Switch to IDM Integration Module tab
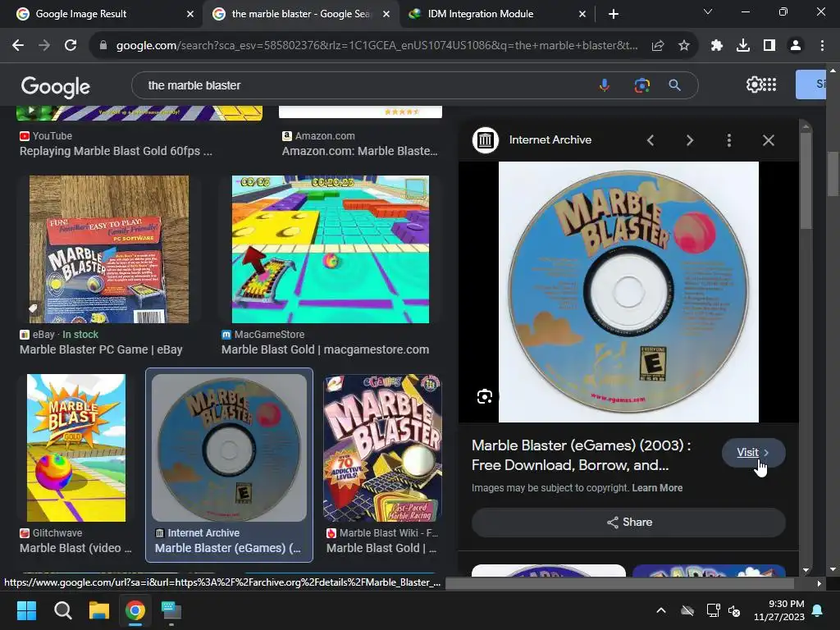 point(481,14)
